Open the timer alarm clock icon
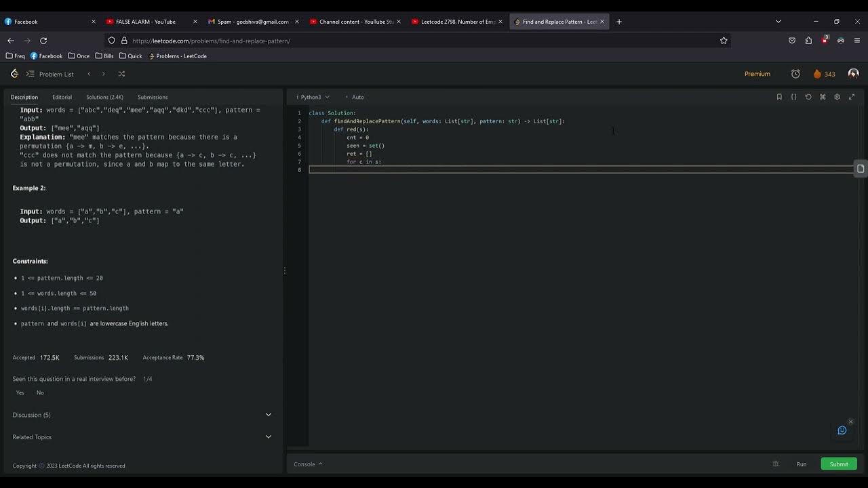 pyautogui.click(x=795, y=74)
